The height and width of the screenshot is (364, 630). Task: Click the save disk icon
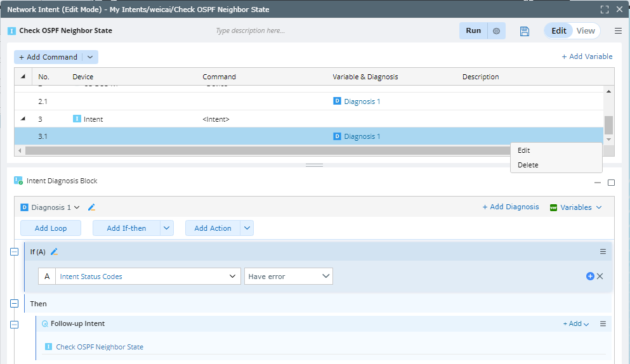tap(524, 31)
